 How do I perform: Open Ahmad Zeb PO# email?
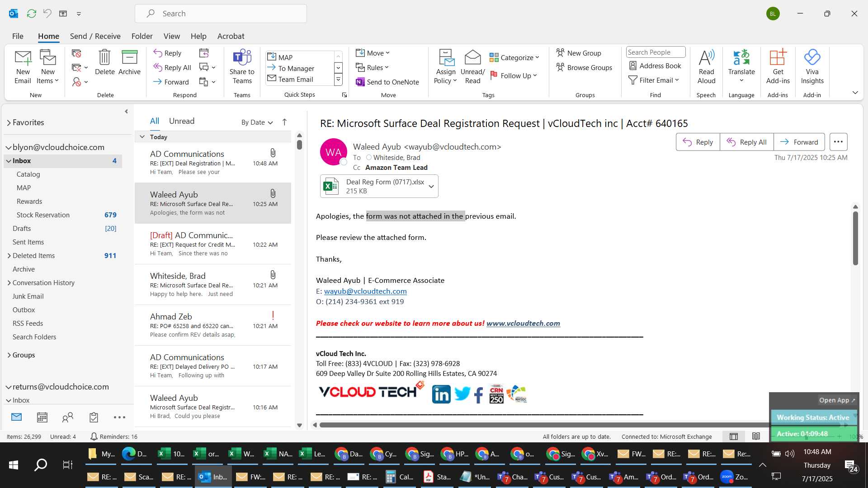click(212, 325)
